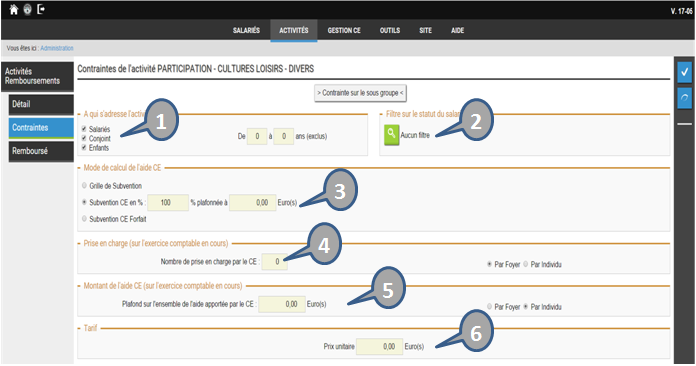
Task: Open the OUTILS menu
Action: pyautogui.click(x=390, y=31)
